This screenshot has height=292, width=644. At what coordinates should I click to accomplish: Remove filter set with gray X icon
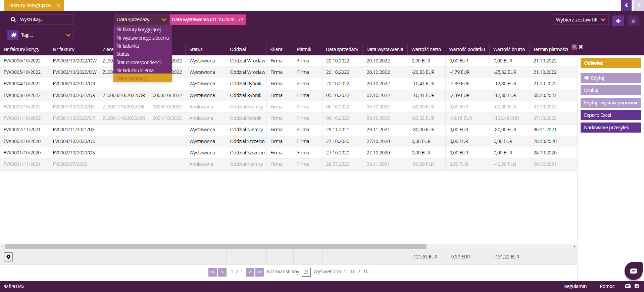click(x=633, y=21)
